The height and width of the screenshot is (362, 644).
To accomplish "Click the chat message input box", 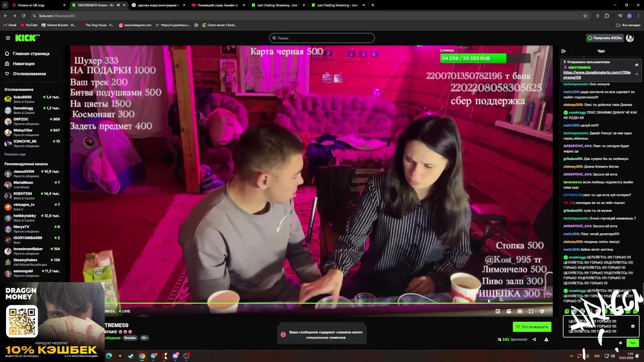I will pyautogui.click(x=601, y=326).
